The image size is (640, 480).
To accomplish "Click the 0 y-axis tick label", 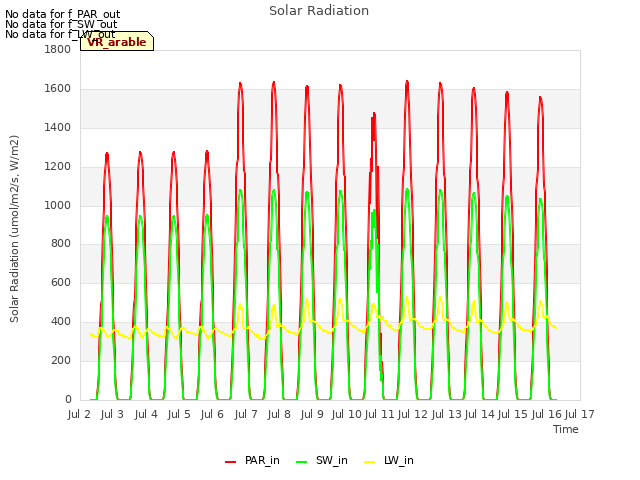I will click(x=69, y=399).
